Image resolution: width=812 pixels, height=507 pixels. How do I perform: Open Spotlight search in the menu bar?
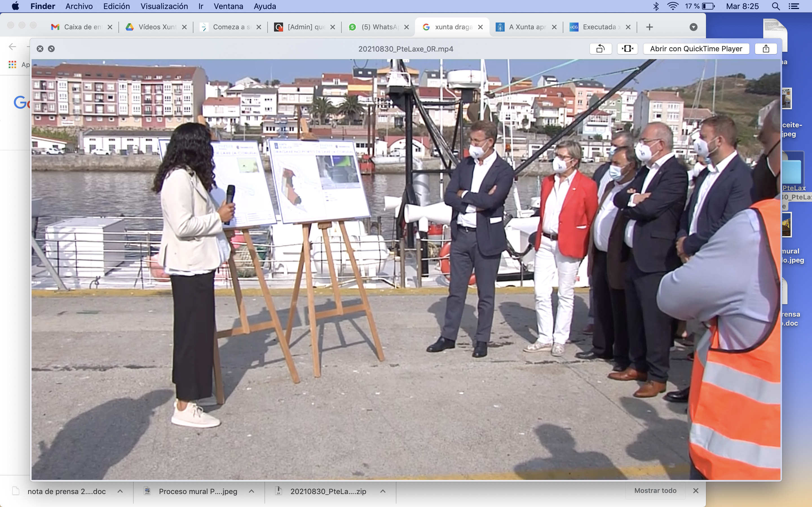pyautogui.click(x=776, y=6)
